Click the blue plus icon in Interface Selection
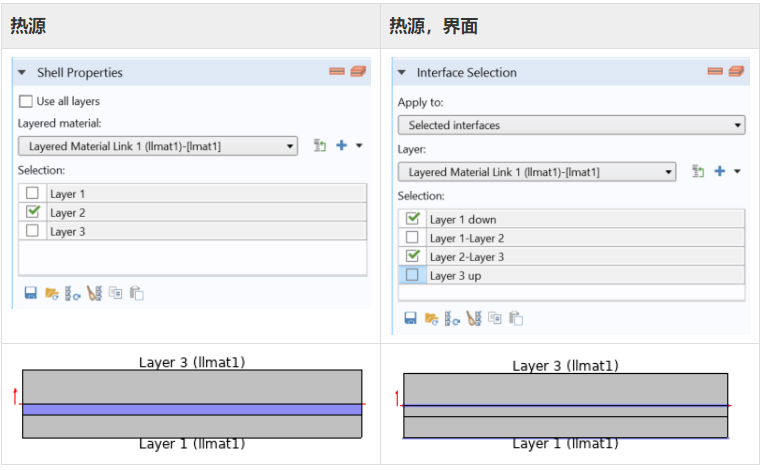The width and height of the screenshot is (765, 470). point(720,171)
